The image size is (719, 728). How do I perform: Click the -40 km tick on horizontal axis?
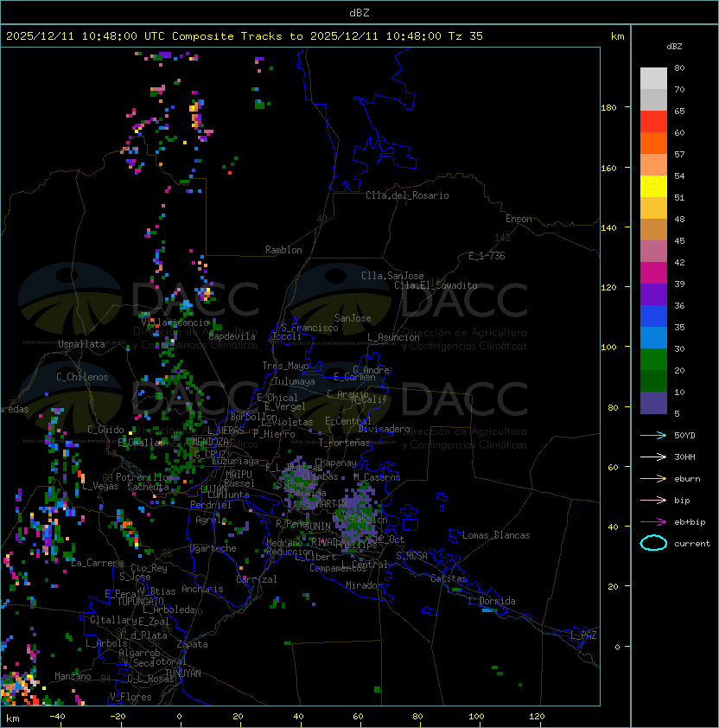57,717
